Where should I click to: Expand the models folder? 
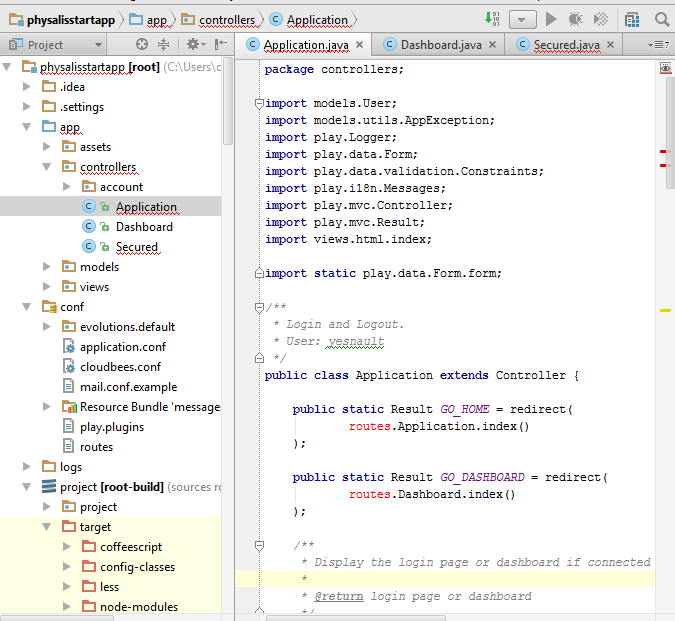click(47, 267)
